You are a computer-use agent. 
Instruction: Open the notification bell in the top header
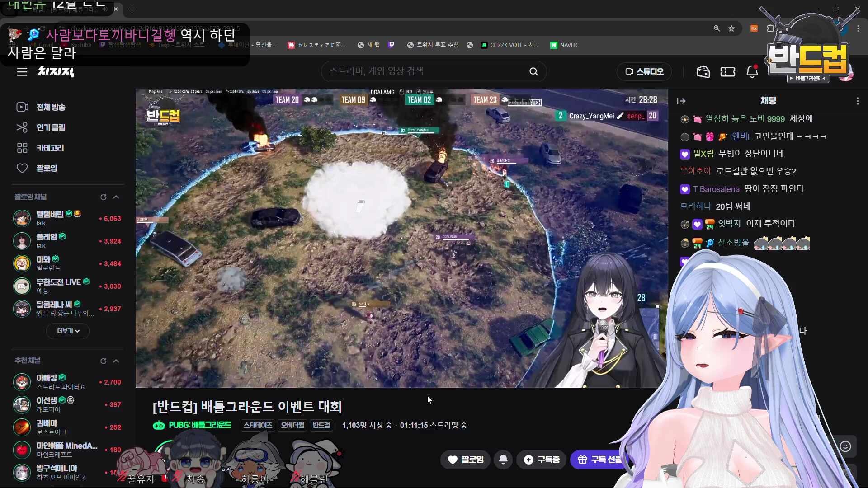pos(752,71)
